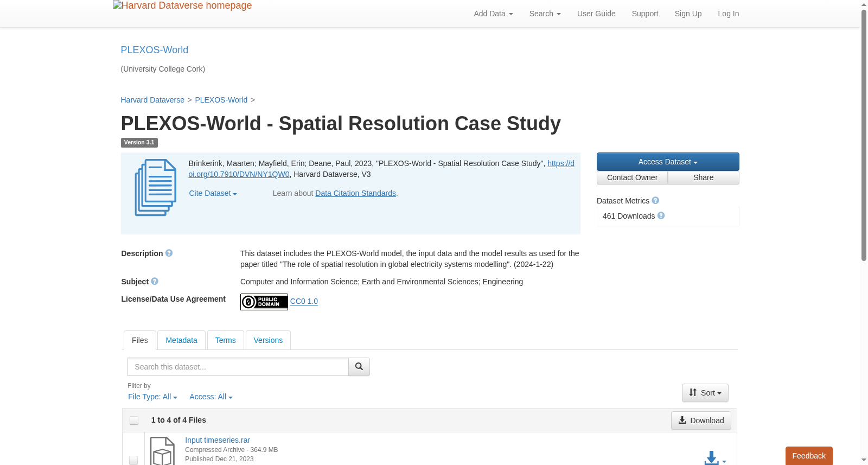Open the Data Citation Standards link
This screenshot has height=465, width=868.
tap(356, 193)
